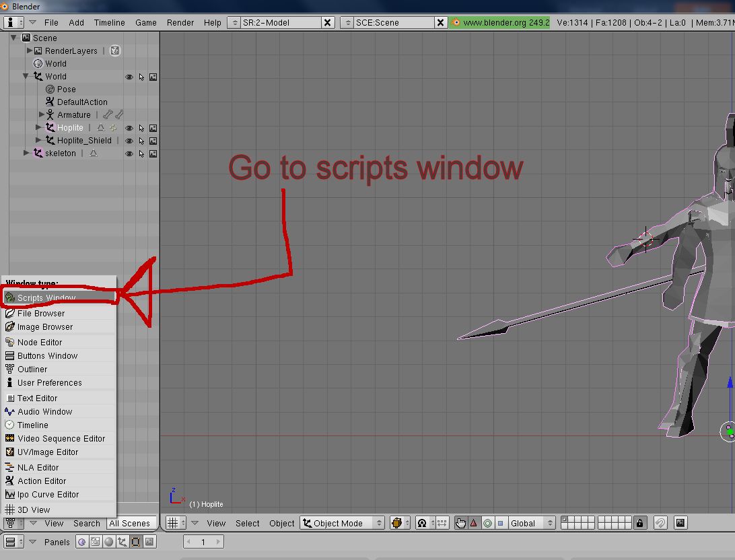
Task: Toggle the 3D manipulator hand icon
Action: 461,523
